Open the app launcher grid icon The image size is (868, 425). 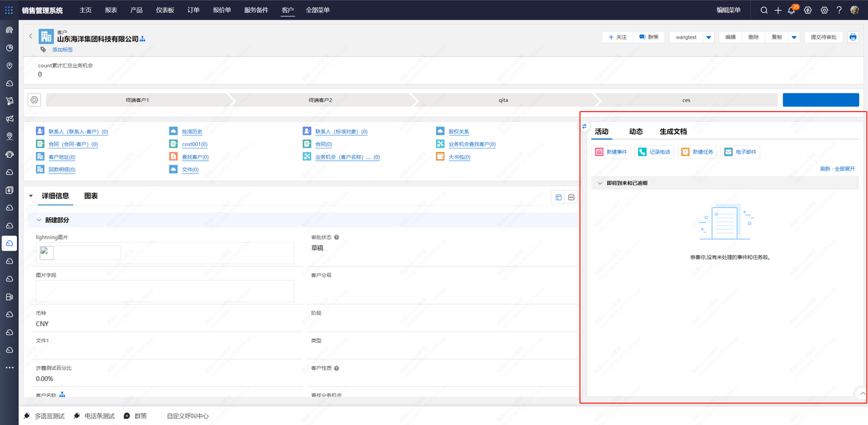[9, 10]
